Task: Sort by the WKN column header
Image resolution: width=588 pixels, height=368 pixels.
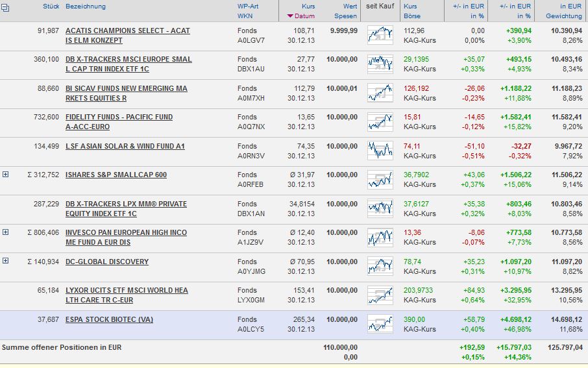Action: coord(245,16)
